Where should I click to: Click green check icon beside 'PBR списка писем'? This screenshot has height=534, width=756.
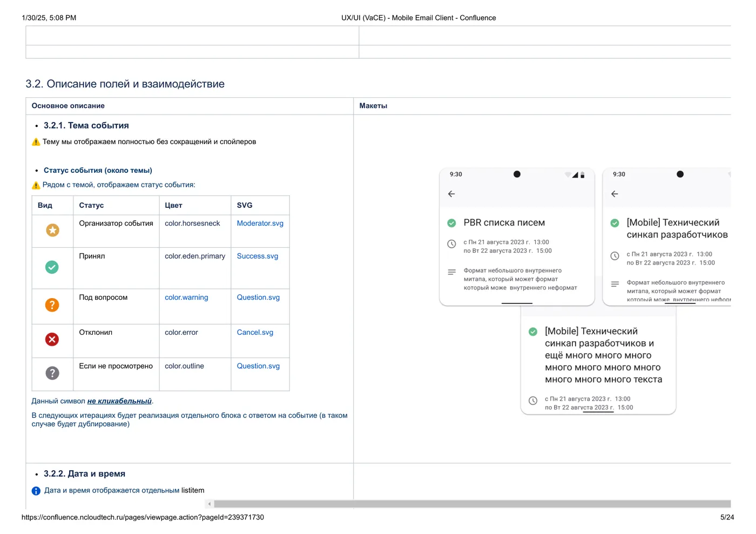[x=451, y=223]
